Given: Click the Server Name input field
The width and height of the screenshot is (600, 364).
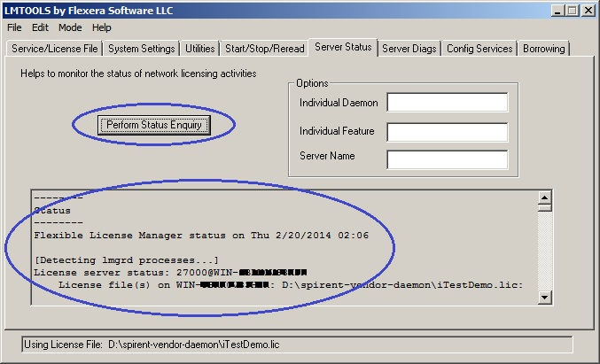Looking at the screenshot, I should point(447,159).
